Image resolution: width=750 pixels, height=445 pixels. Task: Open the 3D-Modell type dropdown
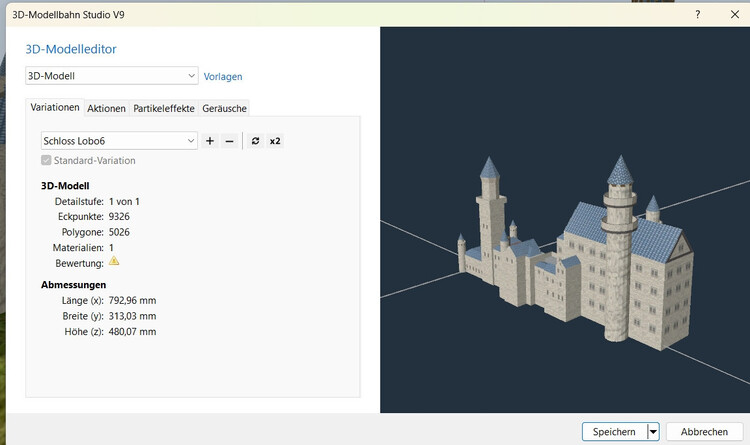112,76
